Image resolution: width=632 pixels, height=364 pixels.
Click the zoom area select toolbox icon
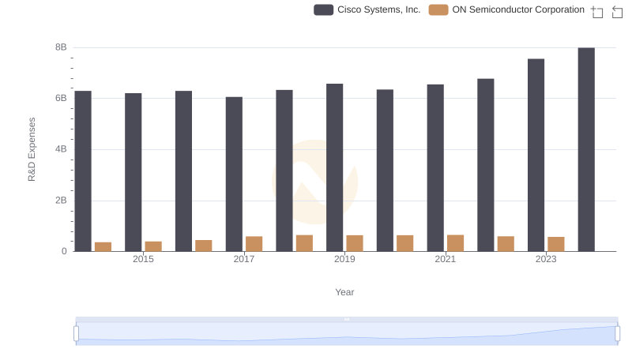click(x=597, y=12)
